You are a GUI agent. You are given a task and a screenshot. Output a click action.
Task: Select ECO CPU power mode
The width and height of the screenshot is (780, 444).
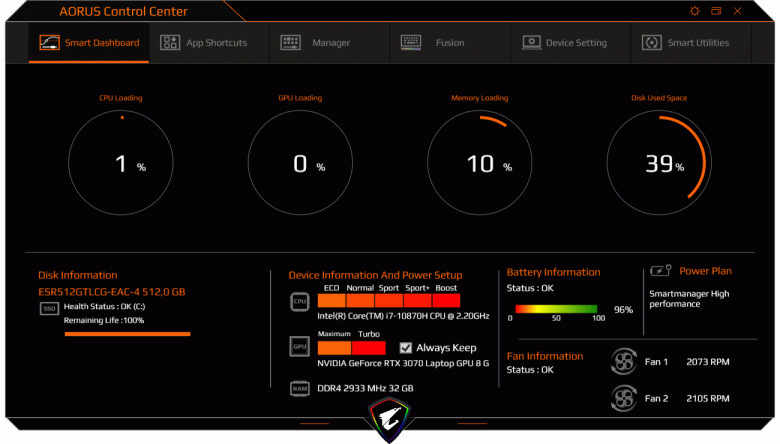click(331, 300)
